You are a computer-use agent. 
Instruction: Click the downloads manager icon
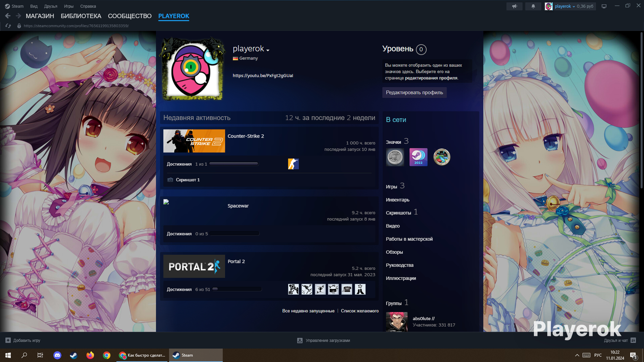click(300, 340)
